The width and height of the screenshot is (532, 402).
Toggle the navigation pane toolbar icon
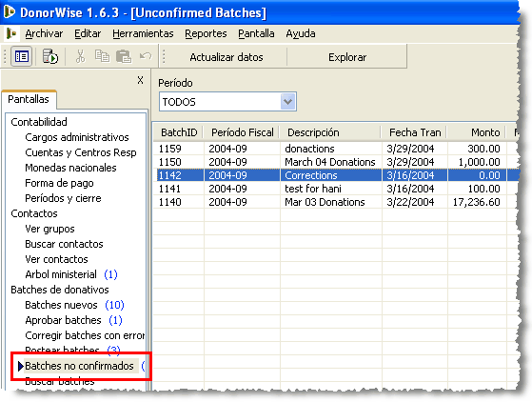(x=21, y=56)
